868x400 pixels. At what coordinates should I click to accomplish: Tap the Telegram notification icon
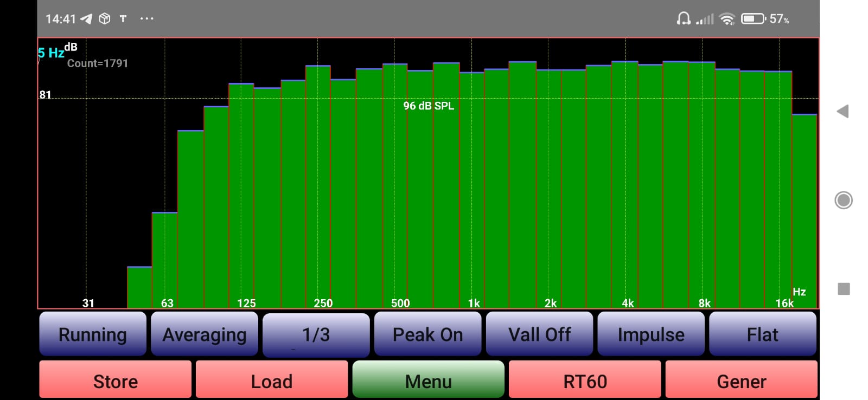point(86,19)
